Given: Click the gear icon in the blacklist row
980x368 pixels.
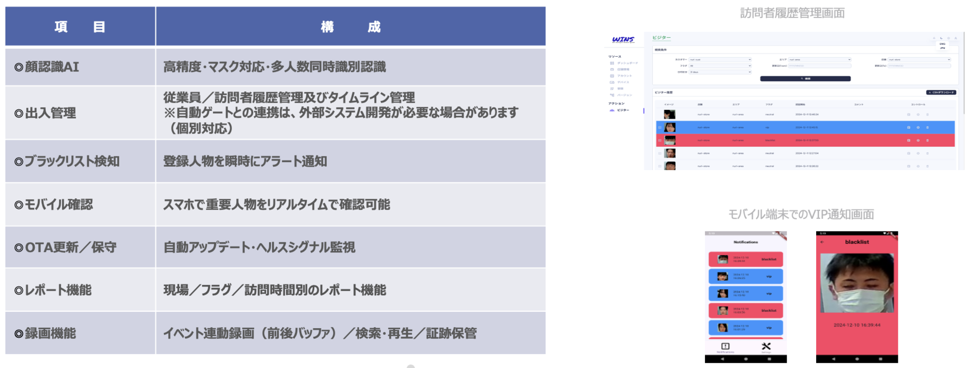Looking at the screenshot, I should [x=918, y=140].
